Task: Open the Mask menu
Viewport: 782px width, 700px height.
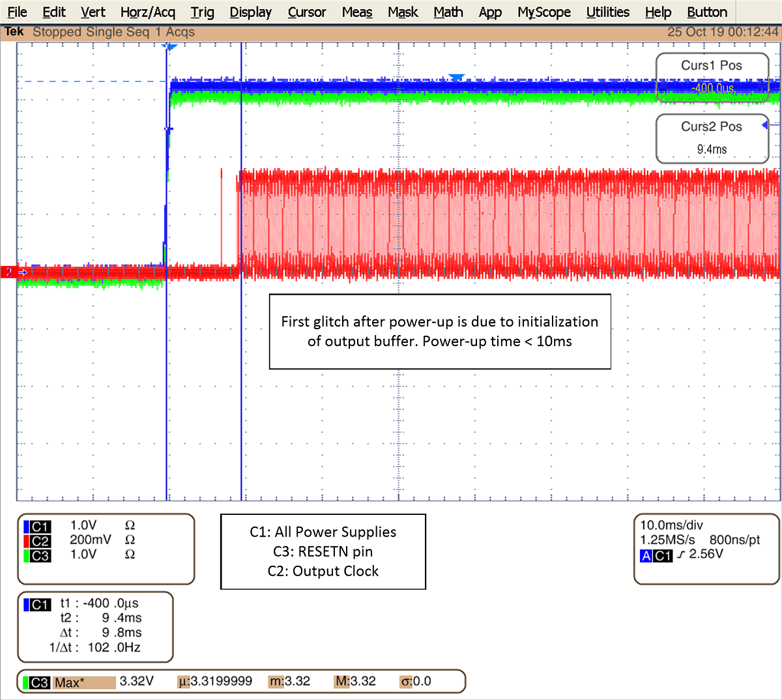Action: point(402,12)
